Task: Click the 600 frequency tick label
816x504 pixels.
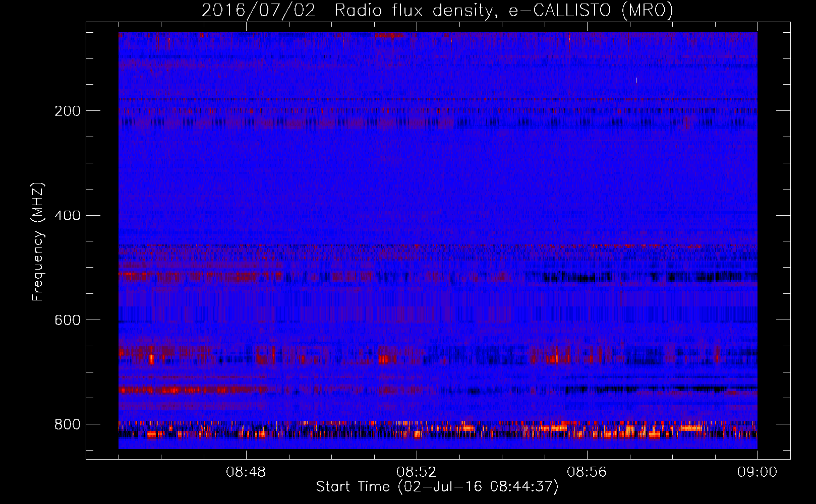Action: click(68, 320)
